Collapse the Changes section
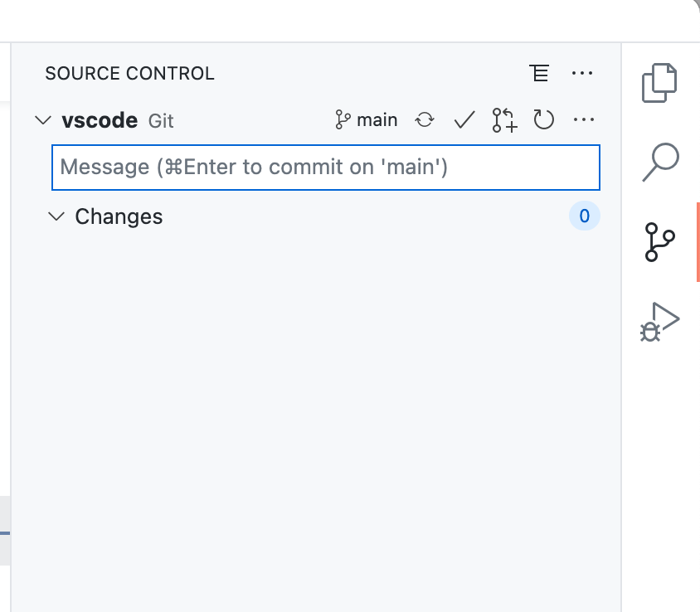The width and height of the screenshot is (700, 612). coord(56,216)
